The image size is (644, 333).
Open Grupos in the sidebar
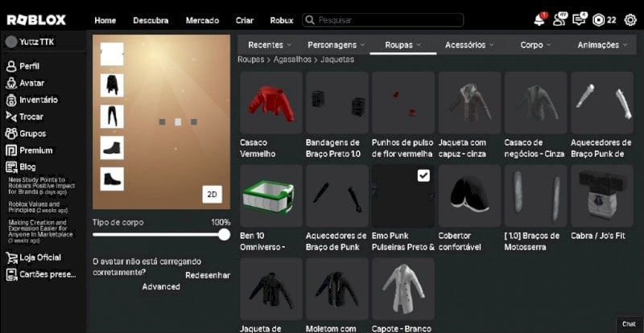(x=26, y=134)
